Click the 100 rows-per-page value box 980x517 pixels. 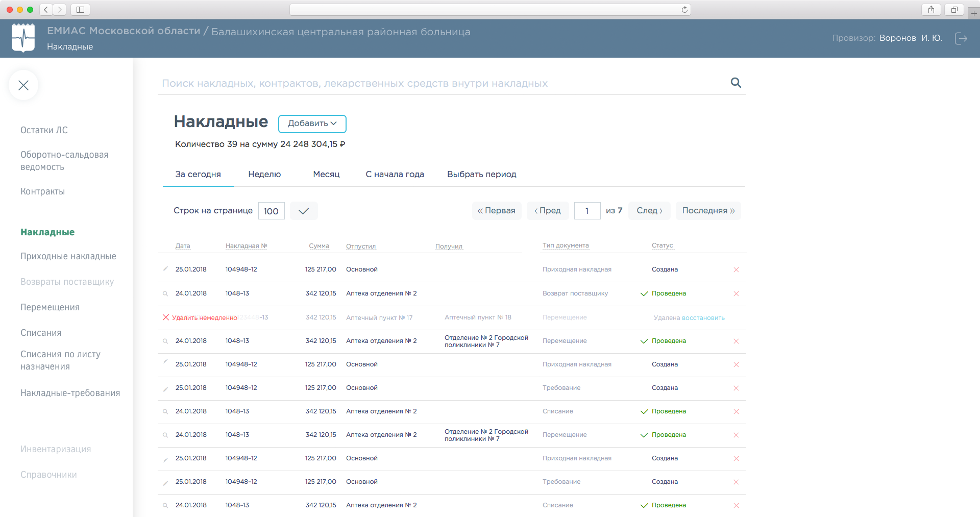(271, 210)
